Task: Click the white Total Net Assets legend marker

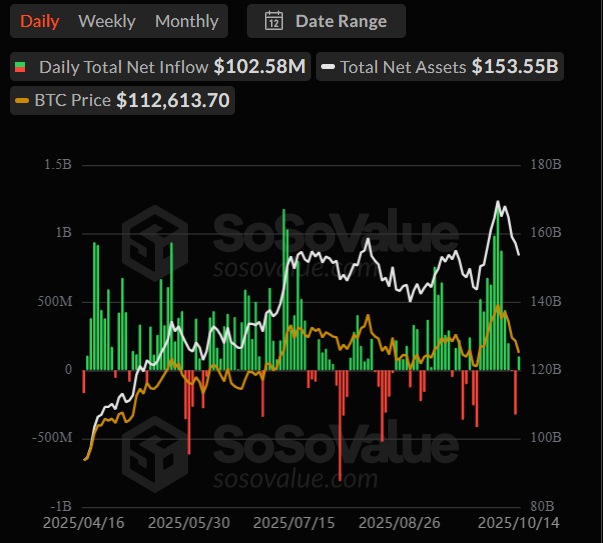Action: [328, 68]
